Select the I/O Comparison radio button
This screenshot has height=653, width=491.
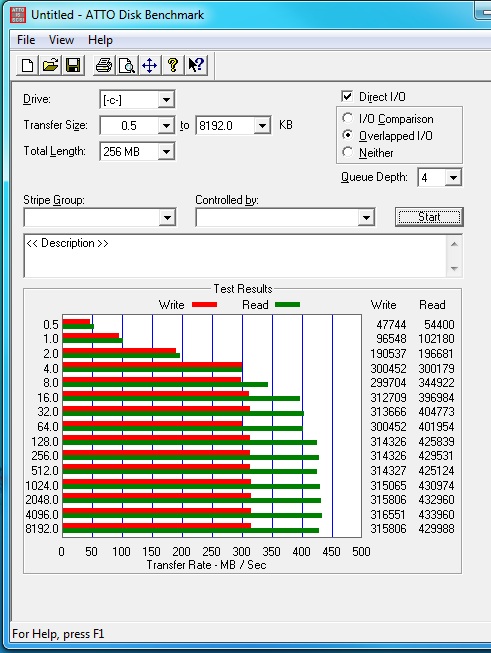347,118
